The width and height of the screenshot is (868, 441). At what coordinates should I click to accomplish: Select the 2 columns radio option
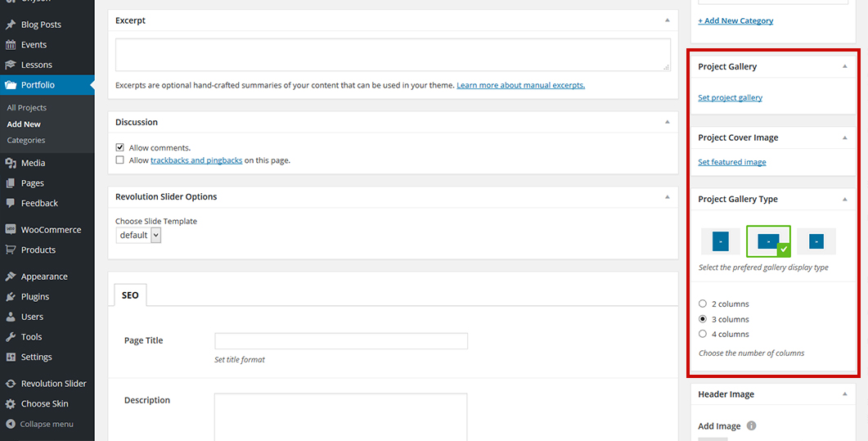tap(703, 304)
